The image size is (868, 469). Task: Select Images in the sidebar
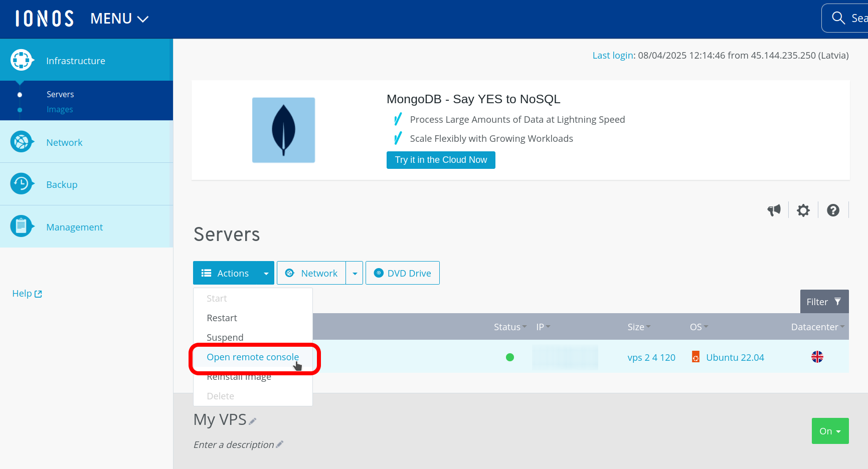pos(60,109)
